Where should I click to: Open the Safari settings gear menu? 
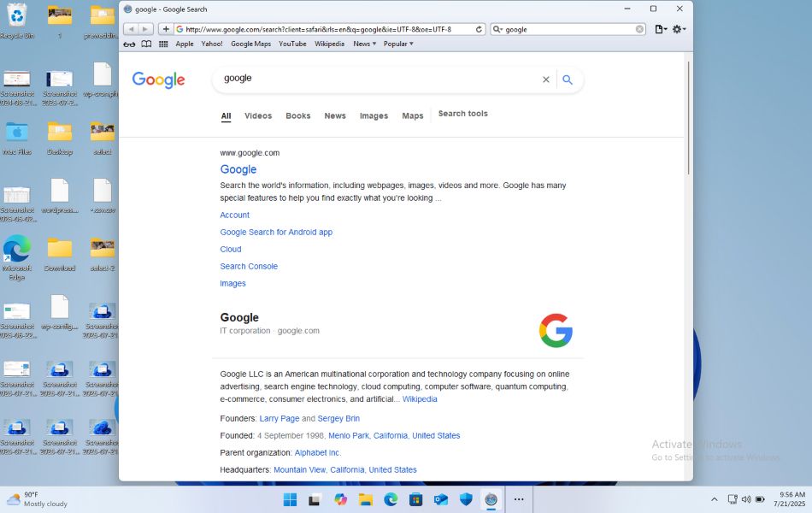676,28
